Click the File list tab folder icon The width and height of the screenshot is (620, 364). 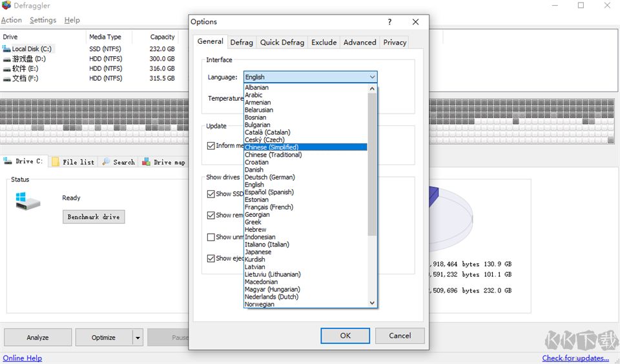[56, 162]
